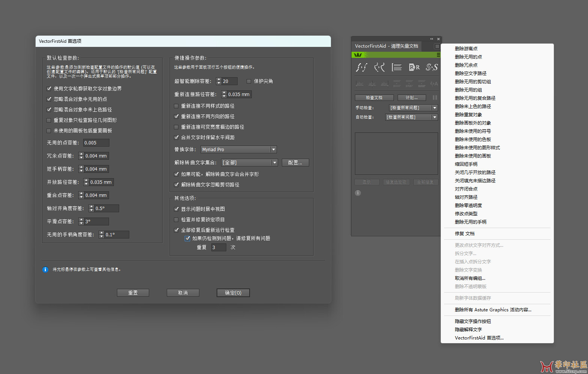Click the 轴对齐角度容差 stepper arrows
588x374 pixels.
point(91,208)
